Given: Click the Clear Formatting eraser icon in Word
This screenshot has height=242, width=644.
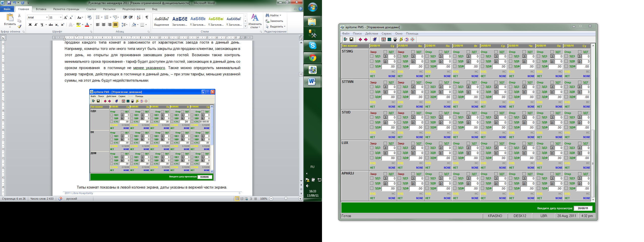Looking at the screenshot, I should click(89, 17).
